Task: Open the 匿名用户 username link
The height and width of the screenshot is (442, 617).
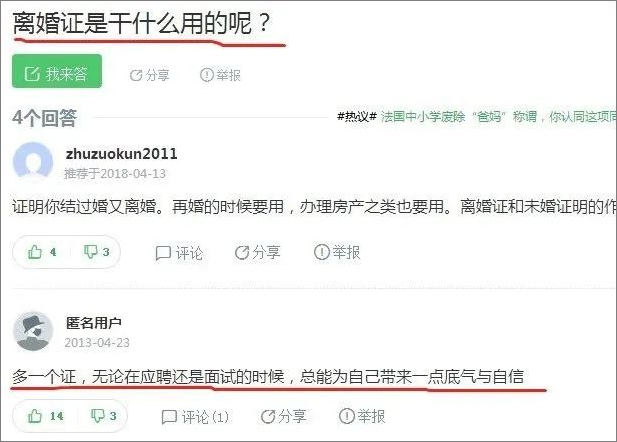Action: [x=94, y=323]
